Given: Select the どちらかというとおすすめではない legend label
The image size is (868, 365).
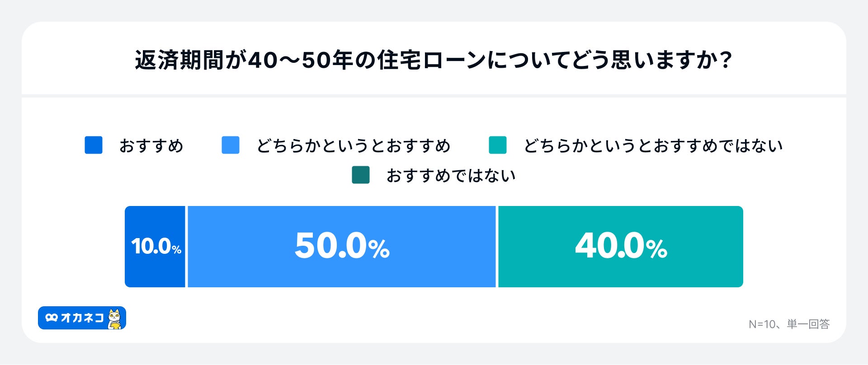Looking at the screenshot, I should click(653, 146).
